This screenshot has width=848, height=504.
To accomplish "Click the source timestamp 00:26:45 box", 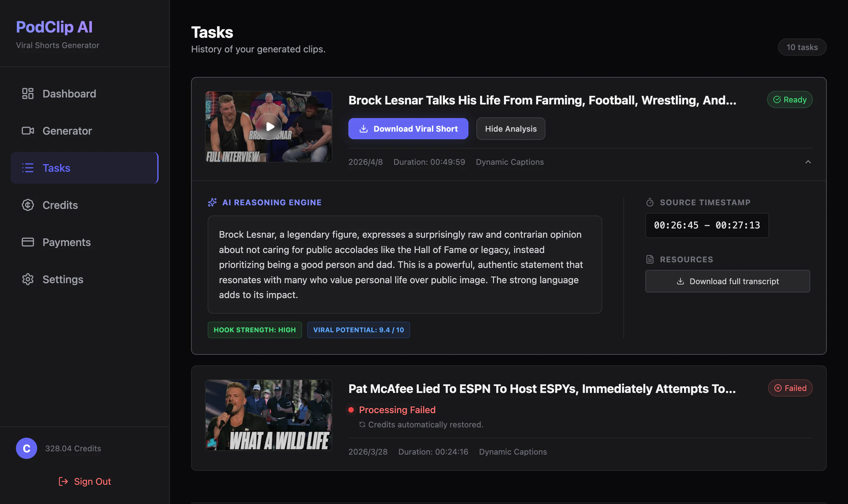I will [x=707, y=225].
